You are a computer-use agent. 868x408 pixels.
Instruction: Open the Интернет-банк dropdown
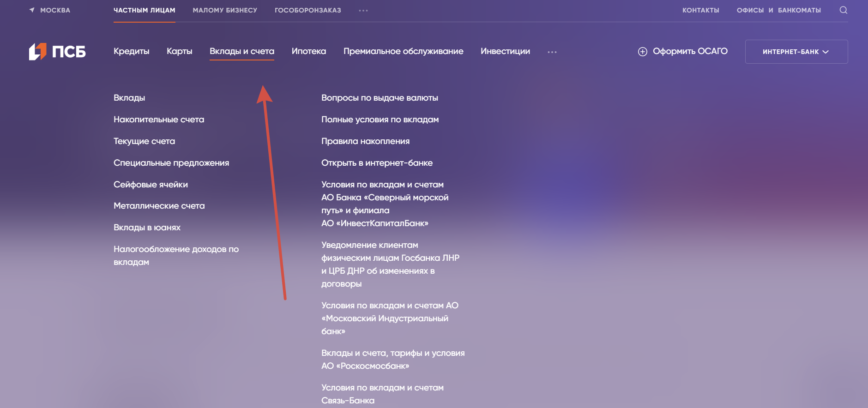[x=796, y=52]
